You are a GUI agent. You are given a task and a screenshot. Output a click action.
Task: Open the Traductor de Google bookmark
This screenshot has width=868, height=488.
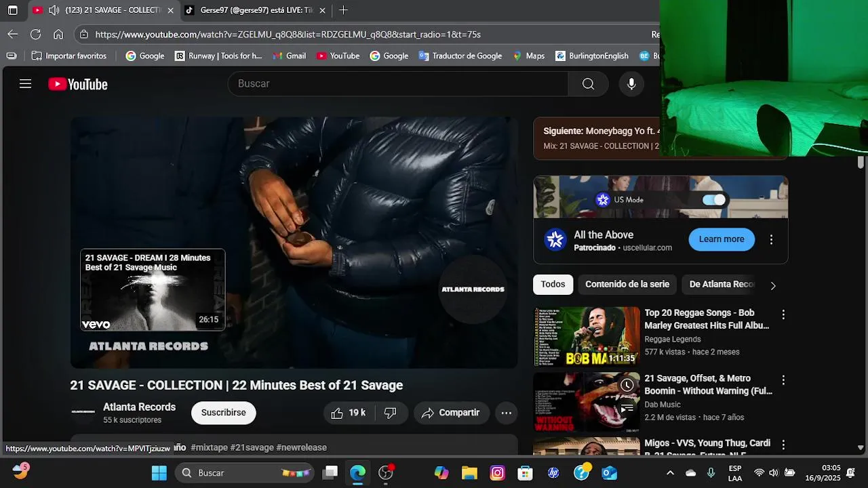pyautogui.click(x=460, y=56)
